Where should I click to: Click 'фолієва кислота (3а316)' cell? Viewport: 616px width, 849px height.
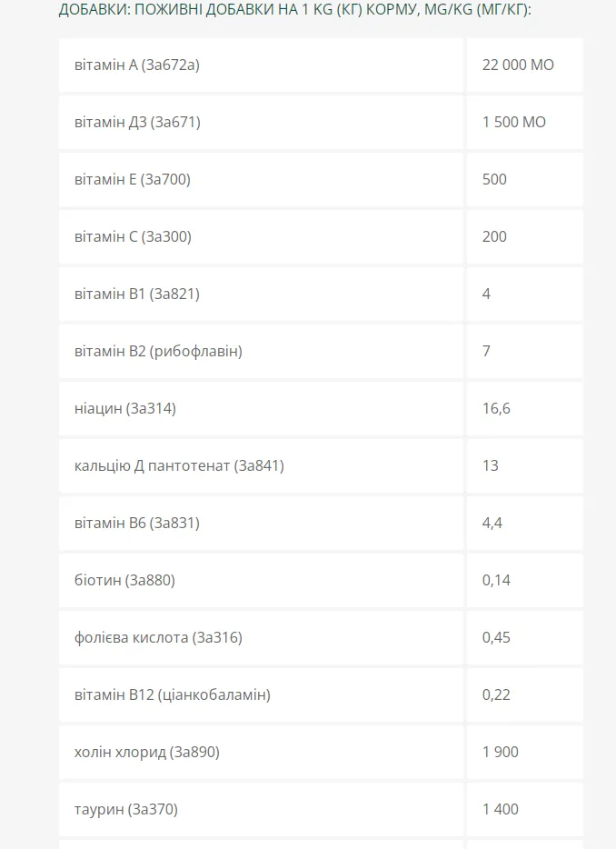point(262,638)
